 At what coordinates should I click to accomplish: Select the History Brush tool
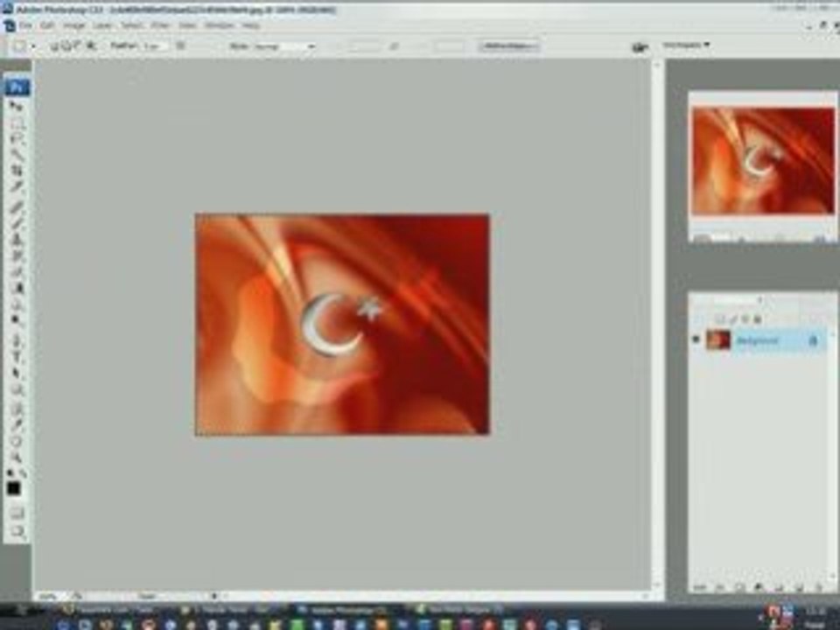click(x=17, y=255)
